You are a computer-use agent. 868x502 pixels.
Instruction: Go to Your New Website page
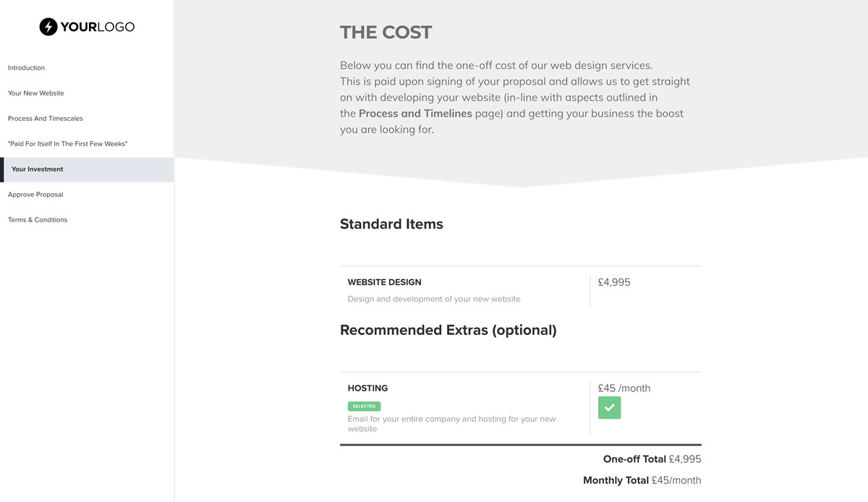[36, 93]
